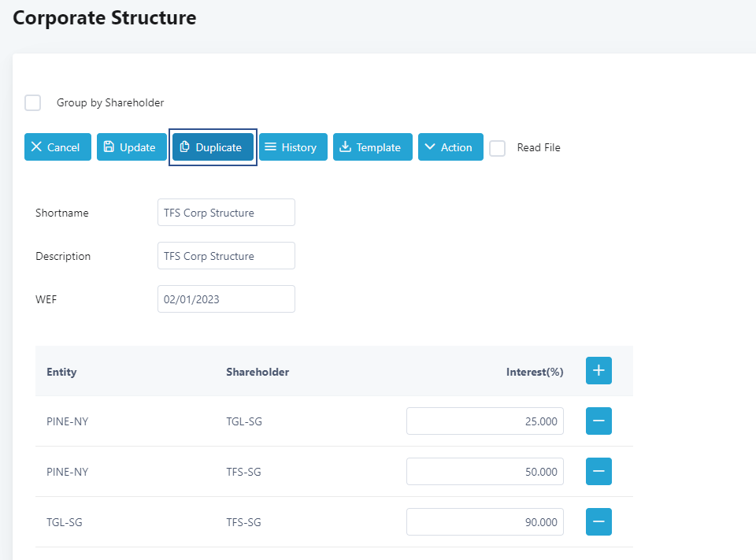Enable Group by Shareholder checkbox
The height and width of the screenshot is (560, 756).
[33, 103]
